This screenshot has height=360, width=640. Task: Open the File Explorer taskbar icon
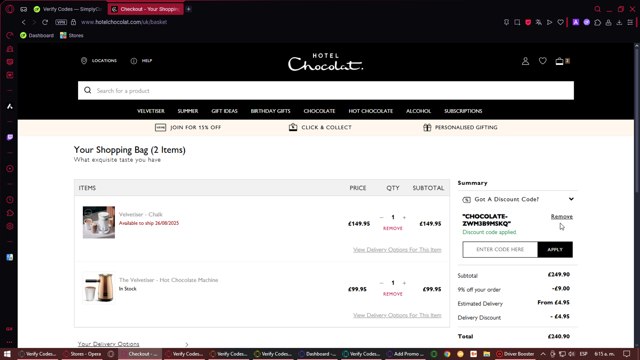487,354
